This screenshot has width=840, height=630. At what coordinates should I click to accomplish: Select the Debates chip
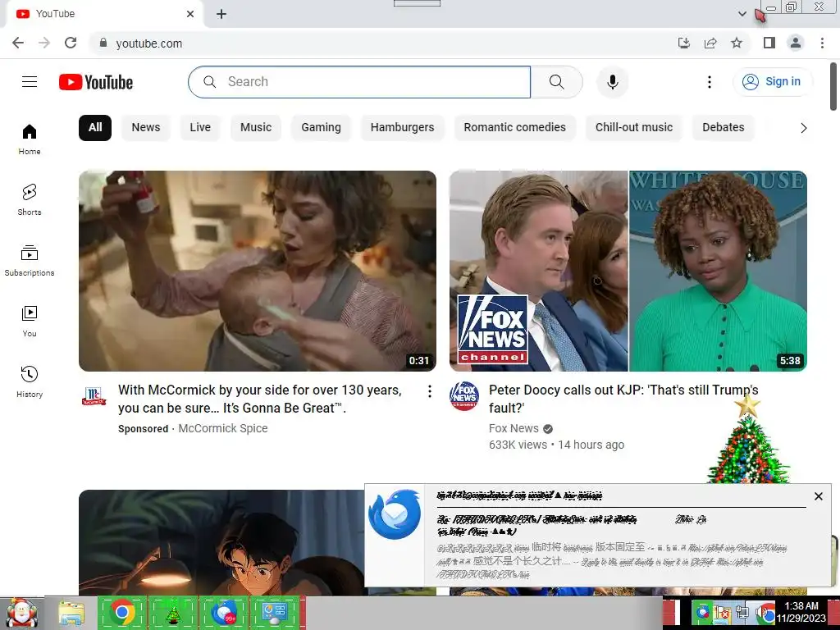click(724, 127)
